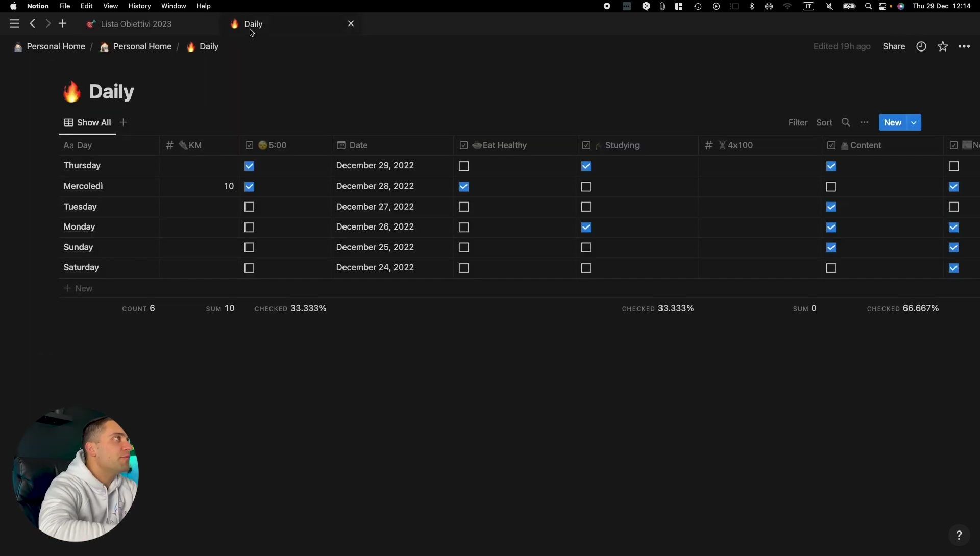Click the fire page icon beside Daily title
This screenshot has height=556, width=980.
click(72, 92)
